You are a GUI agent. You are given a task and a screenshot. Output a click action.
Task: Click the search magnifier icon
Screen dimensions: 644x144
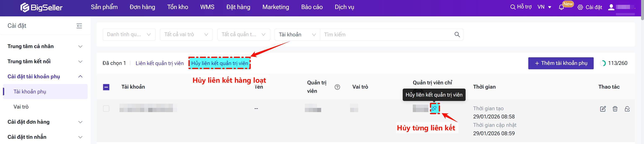pos(457,35)
